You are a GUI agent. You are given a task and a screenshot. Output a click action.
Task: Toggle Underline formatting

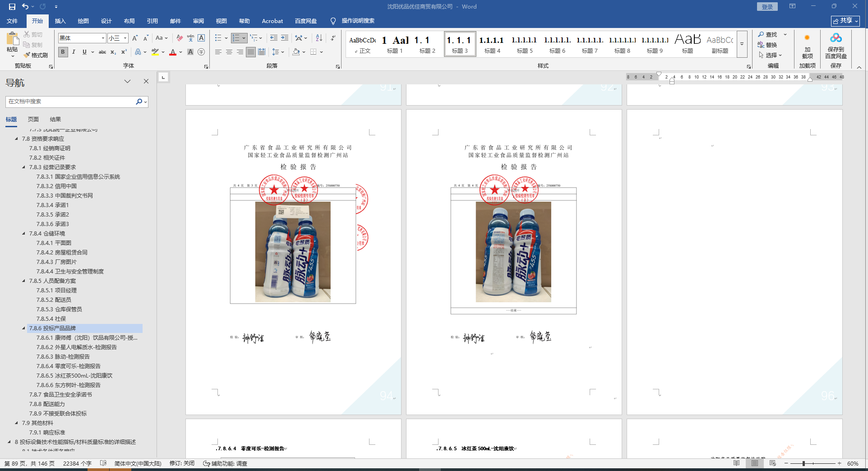pyautogui.click(x=84, y=52)
